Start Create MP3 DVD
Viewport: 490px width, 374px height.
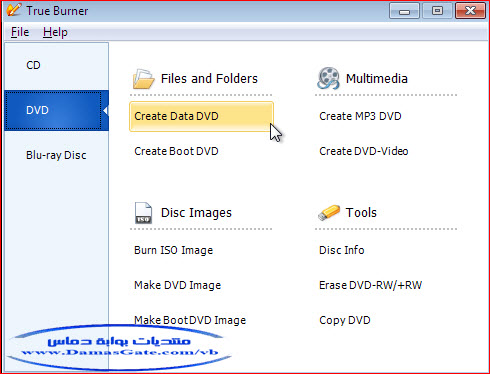tap(360, 116)
